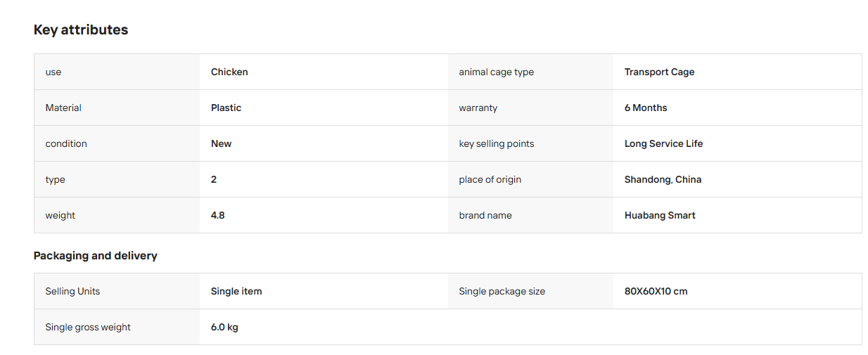The height and width of the screenshot is (355, 868).
Task: Select the '6.0 kg' gross weight value
Action: 224,327
